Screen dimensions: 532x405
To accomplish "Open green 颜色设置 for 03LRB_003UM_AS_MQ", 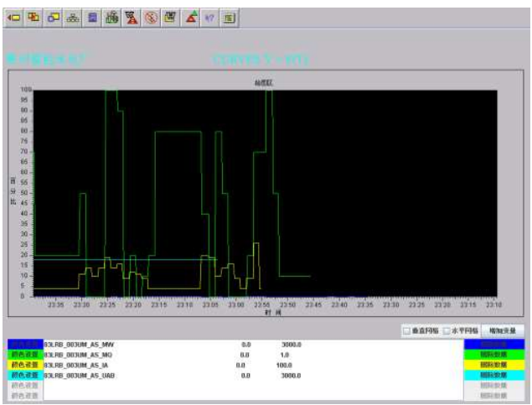I will [x=25, y=355].
